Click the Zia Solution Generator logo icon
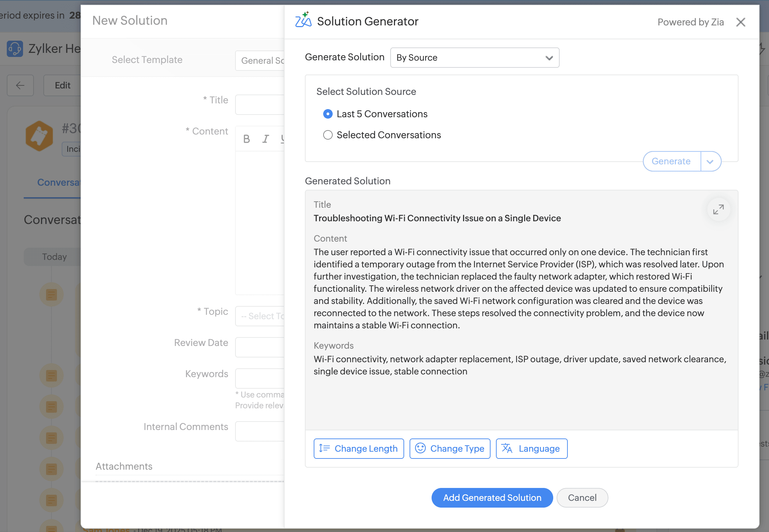 [x=303, y=20]
